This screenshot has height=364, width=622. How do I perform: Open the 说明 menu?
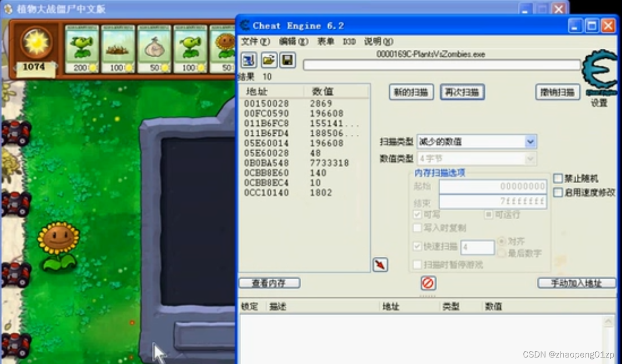click(378, 41)
